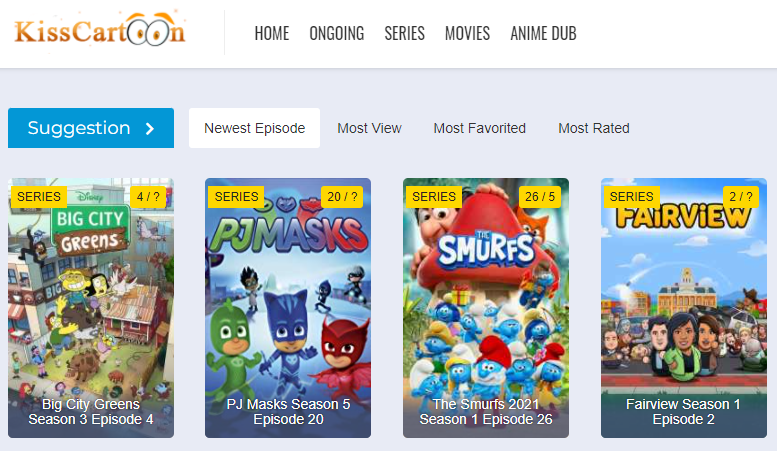Click Fairview Season 1 Episode 2 title
The height and width of the screenshot is (451, 777).
pyautogui.click(x=683, y=412)
